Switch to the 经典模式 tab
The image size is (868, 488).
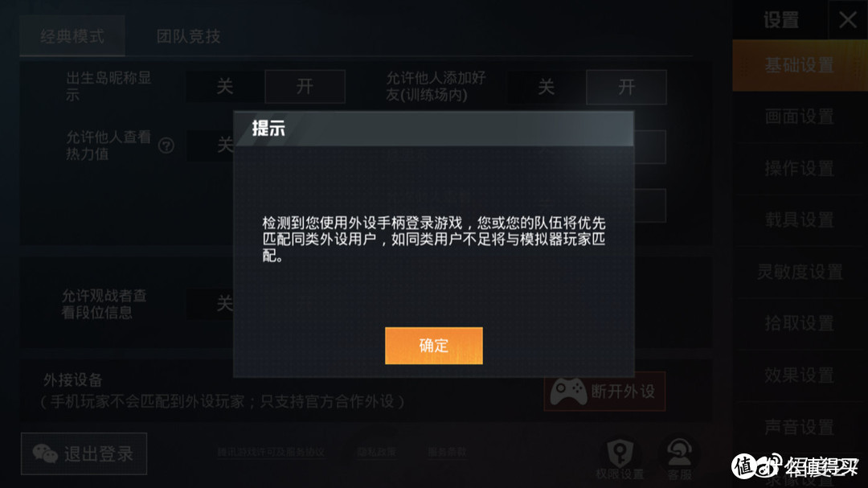click(x=72, y=36)
